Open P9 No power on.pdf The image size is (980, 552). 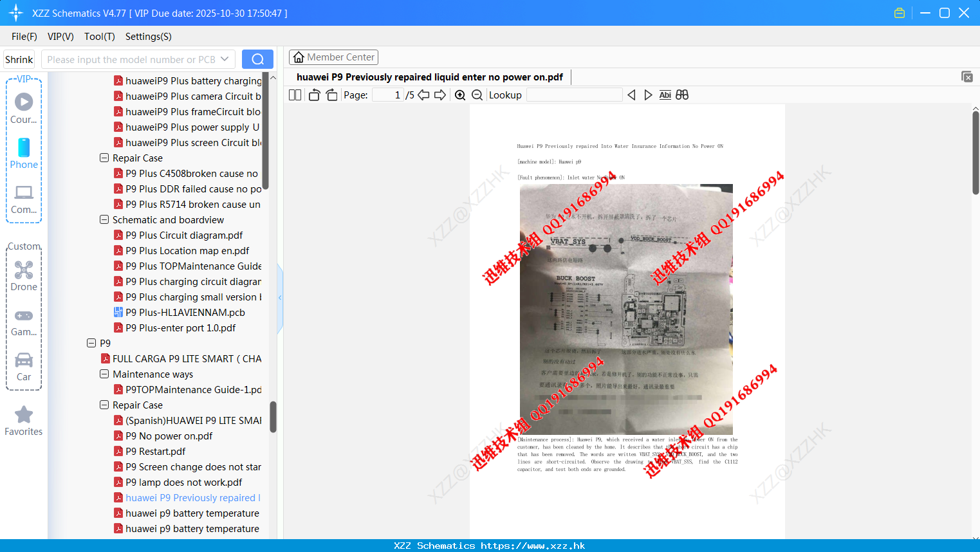coord(169,436)
